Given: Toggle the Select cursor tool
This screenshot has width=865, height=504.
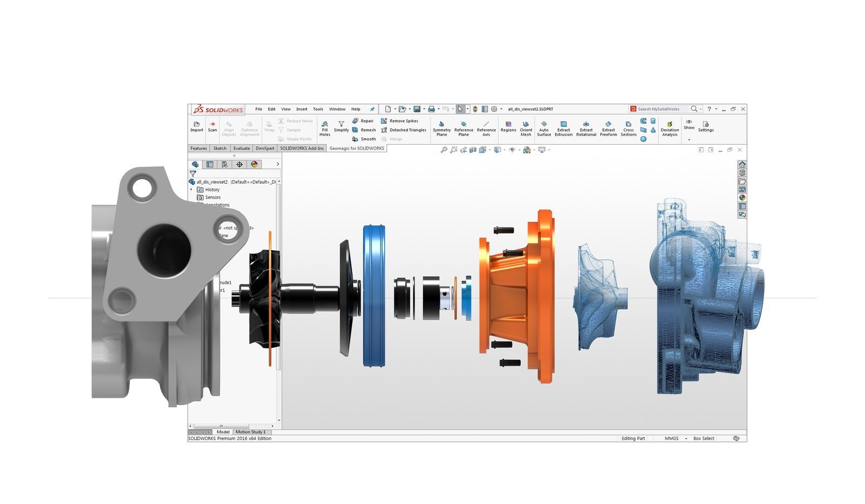Looking at the screenshot, I should pyautogui.click(x=460, y=109).
